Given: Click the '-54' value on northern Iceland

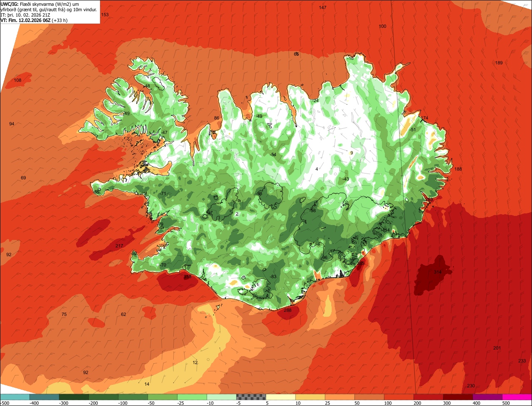Looking at the screenshot, I should tap(273, 154).
